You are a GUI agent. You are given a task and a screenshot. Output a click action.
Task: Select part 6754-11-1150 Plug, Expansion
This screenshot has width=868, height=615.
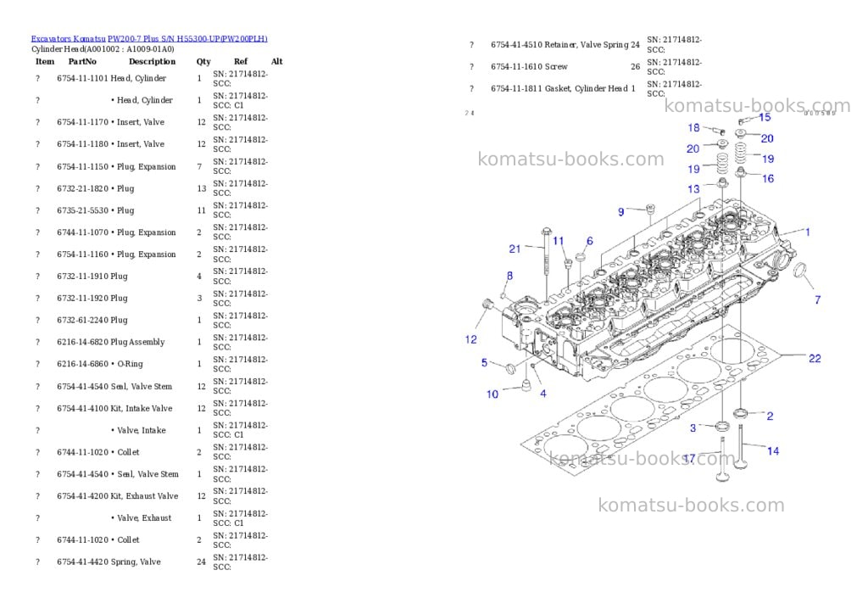point(116,166)
